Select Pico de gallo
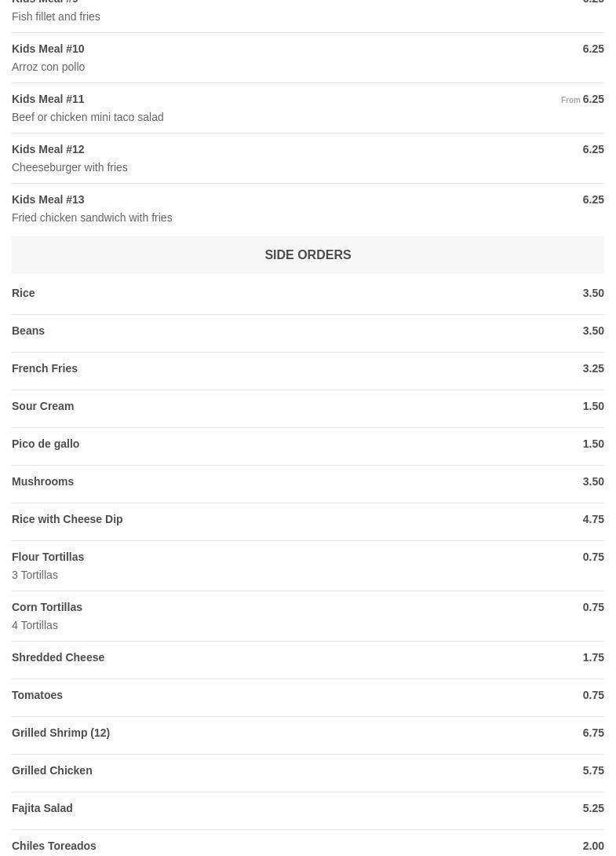This screenshot has height=856, width=616. [46, 444]
